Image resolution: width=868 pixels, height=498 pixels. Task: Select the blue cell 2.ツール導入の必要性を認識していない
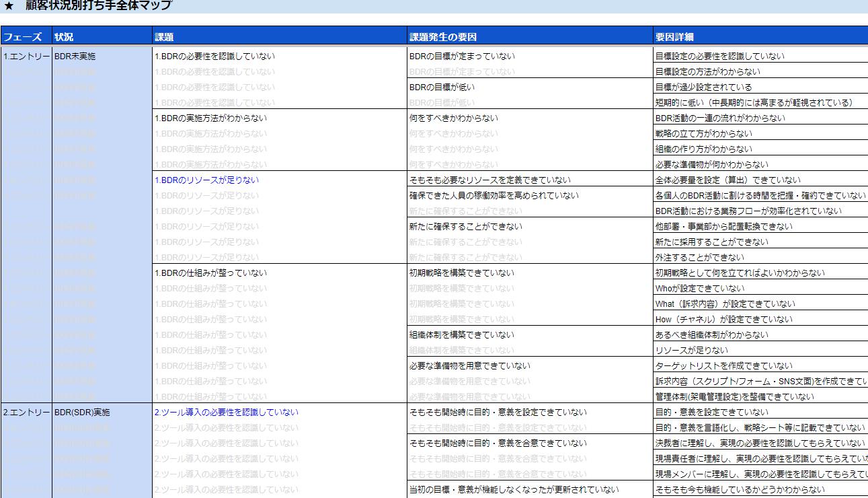[280, 413]
